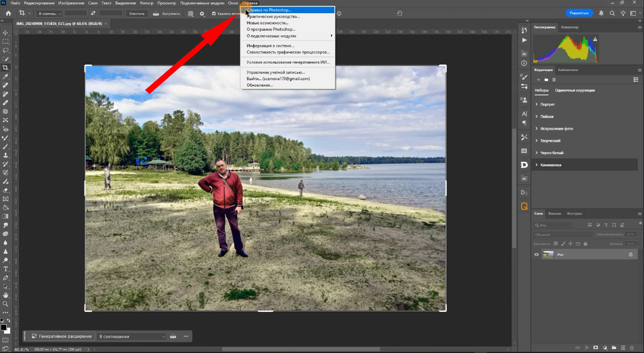Image resolution: width=644 pixels, height=353 pixels.
Task: Click the foreground color swatch
Action: (x=3, y=327)
